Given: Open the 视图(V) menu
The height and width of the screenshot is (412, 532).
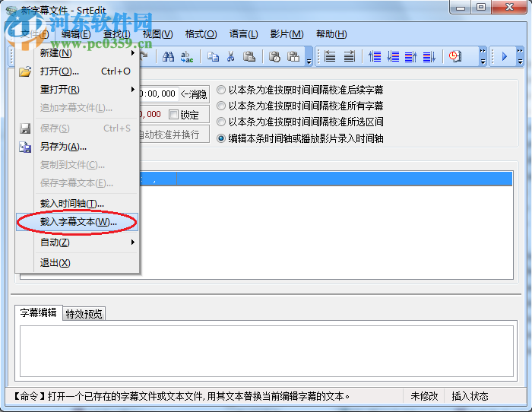Looking at the screenshot, I should click(x=158, y=34).
